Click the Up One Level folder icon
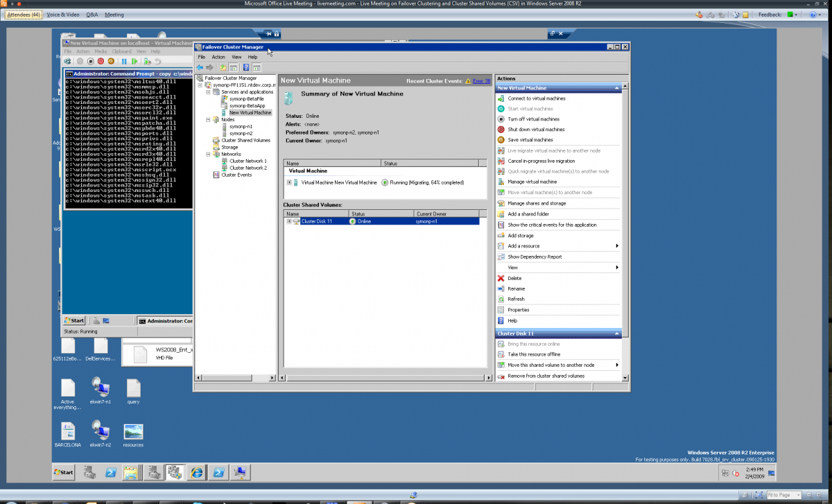832x504 pixels. tap(223, 67)
